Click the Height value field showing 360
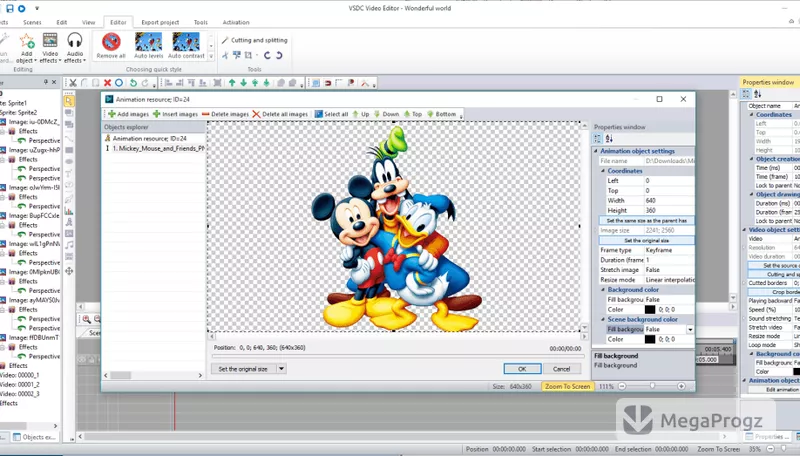 669,211
